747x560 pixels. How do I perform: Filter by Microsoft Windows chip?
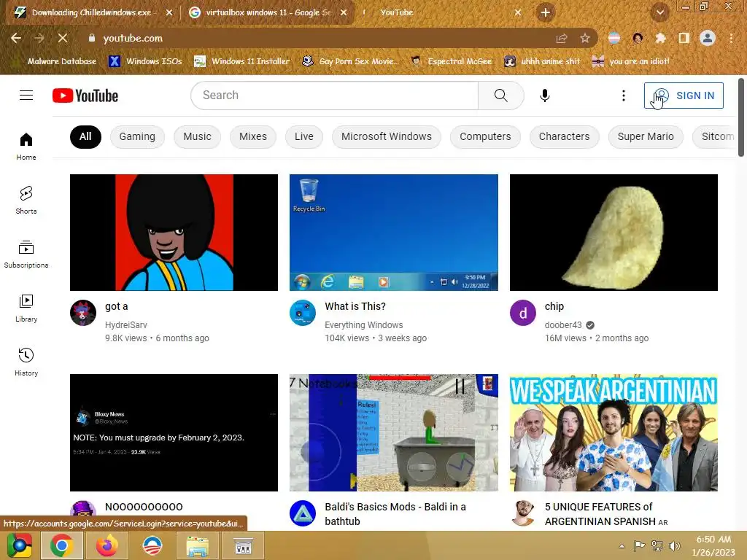[387, 136]
